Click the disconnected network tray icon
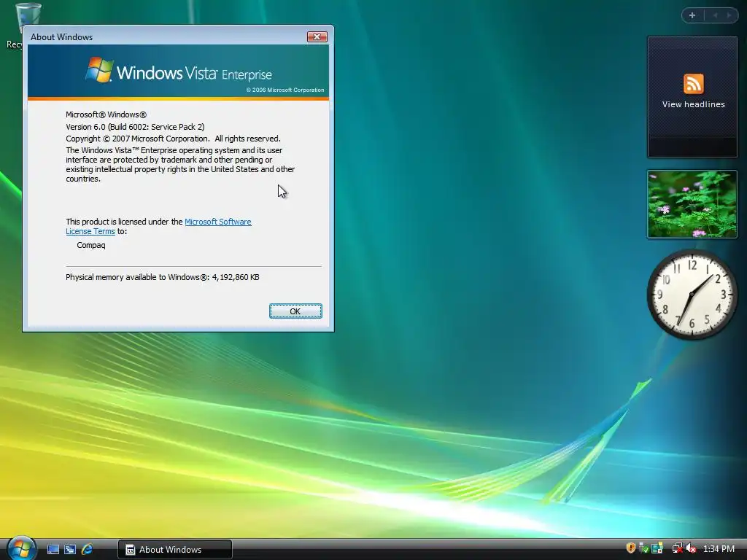747x560 pixels. pyautogui.click(x=677, y=548)
